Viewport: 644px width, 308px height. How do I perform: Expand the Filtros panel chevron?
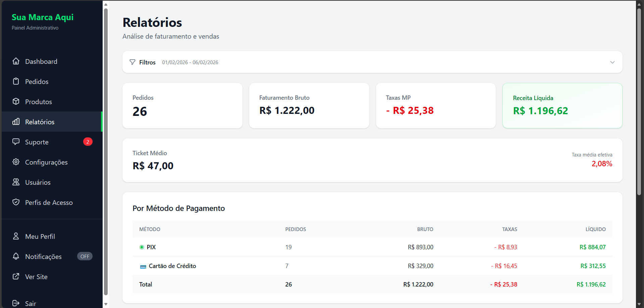point(612,62)
